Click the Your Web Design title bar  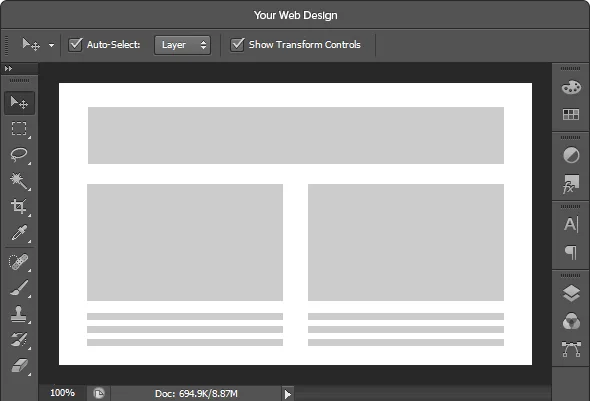pyautogui.click(x=295, y=15)
